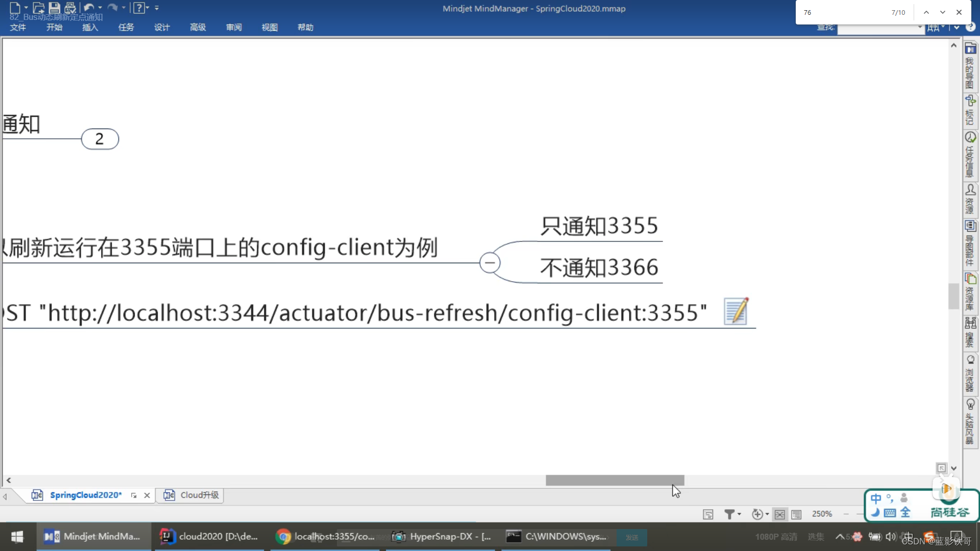The height and width of the screenshot is (551, 980).
Task: Open cloud2020 IntelliJ in the taskbar
Action: coord(209,536)
